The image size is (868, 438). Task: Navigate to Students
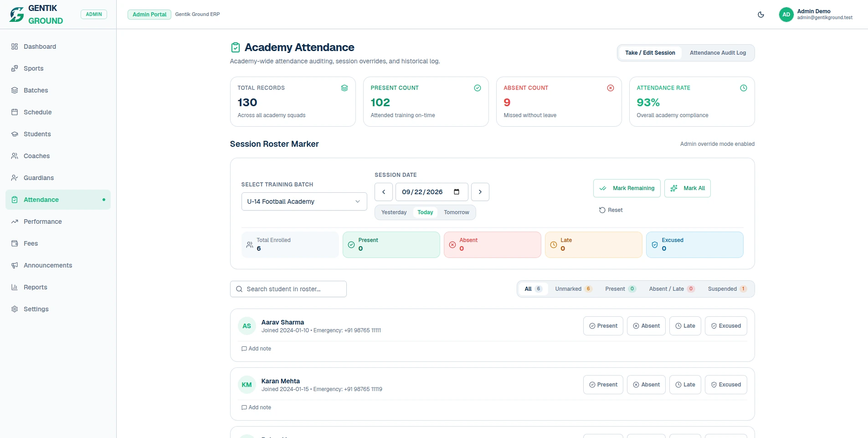[58, 134]
